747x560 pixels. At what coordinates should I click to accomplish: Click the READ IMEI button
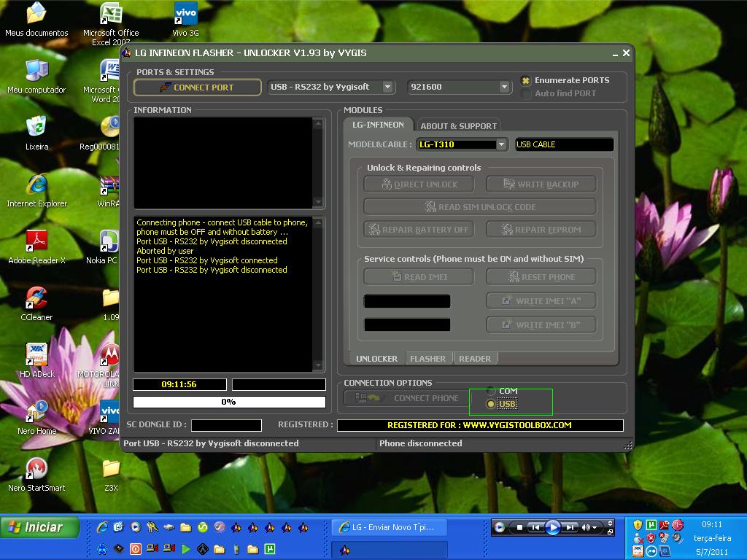(419, 276)
